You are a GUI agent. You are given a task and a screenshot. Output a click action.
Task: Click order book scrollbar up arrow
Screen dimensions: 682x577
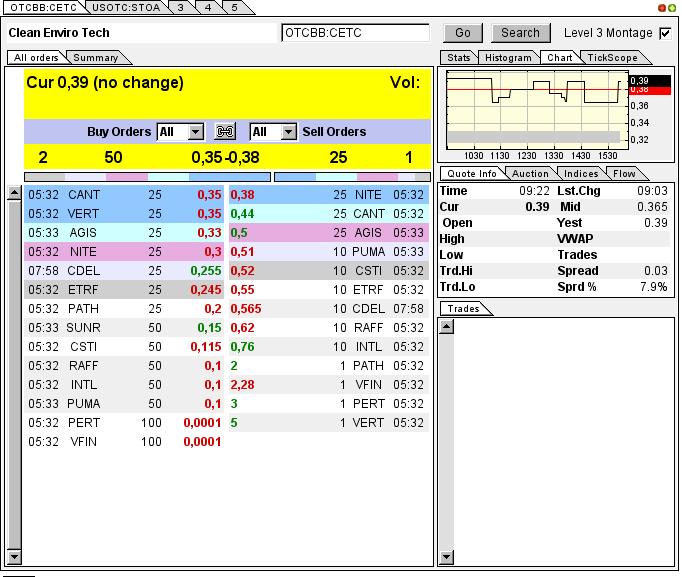tap(14, 193)
